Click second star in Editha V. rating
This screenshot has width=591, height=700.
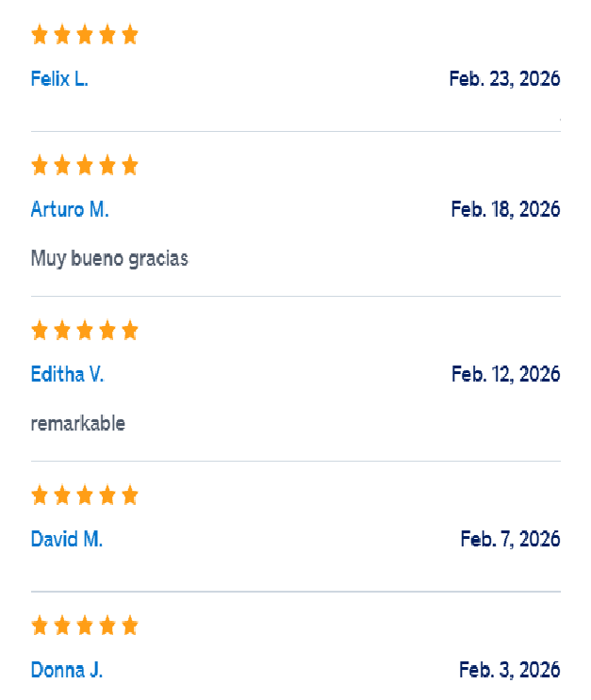pos(62,331)
